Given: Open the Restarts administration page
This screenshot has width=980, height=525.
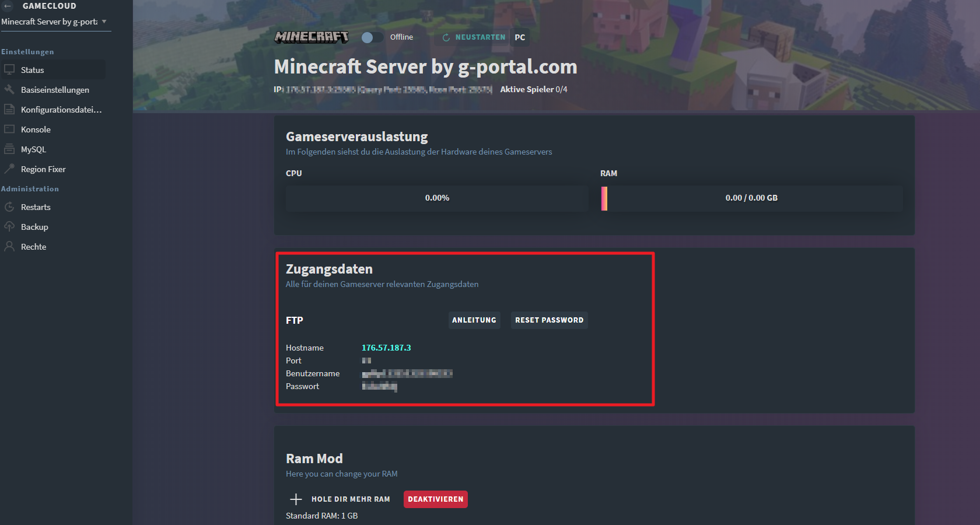Looking at the screenshot, I should 36,207.
